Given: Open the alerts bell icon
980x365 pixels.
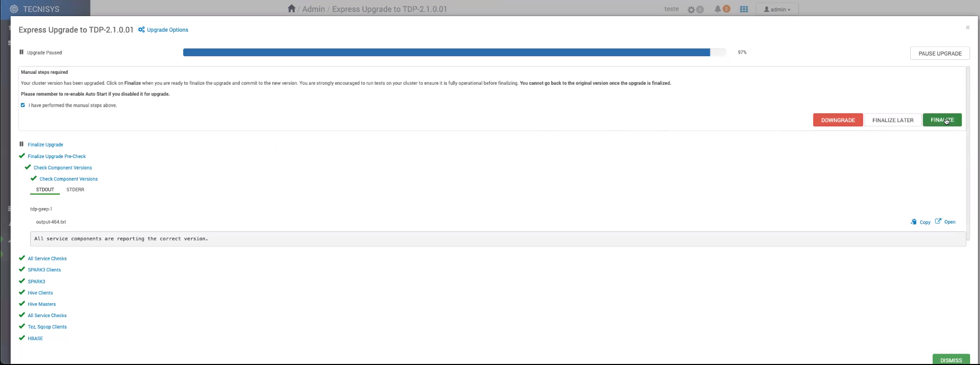Looking at the screenshot, I should (718, 9).
